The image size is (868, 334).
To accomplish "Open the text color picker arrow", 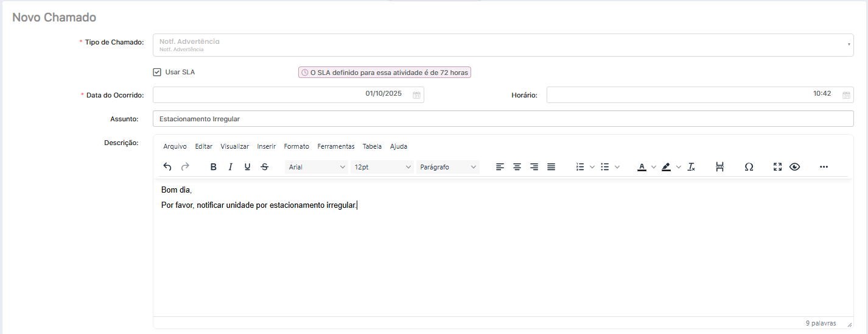I will pos(654,166).
